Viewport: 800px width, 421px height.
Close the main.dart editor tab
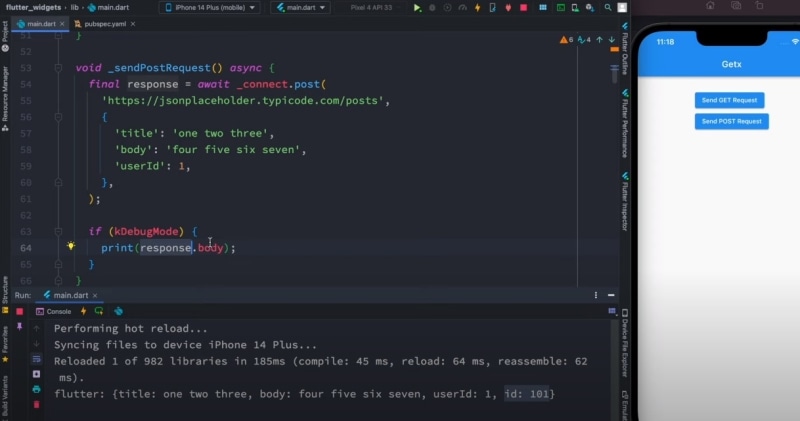click(x=64, y=22)
